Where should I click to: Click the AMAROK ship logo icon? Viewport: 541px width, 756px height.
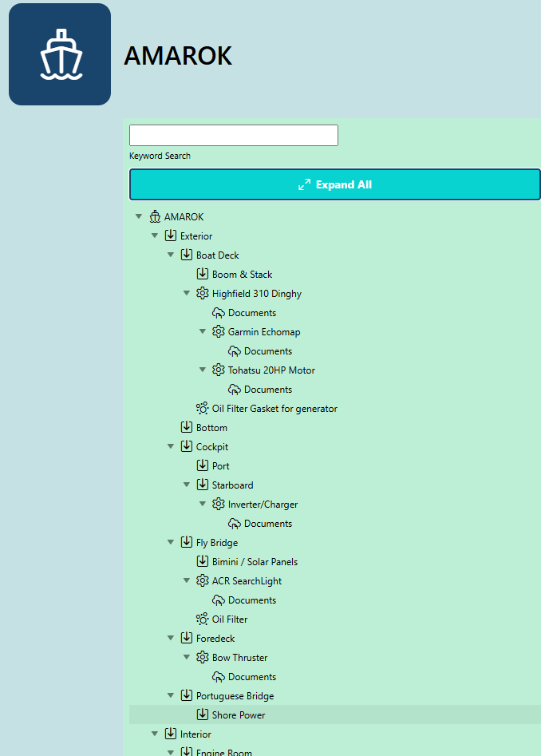coord(60,54)
